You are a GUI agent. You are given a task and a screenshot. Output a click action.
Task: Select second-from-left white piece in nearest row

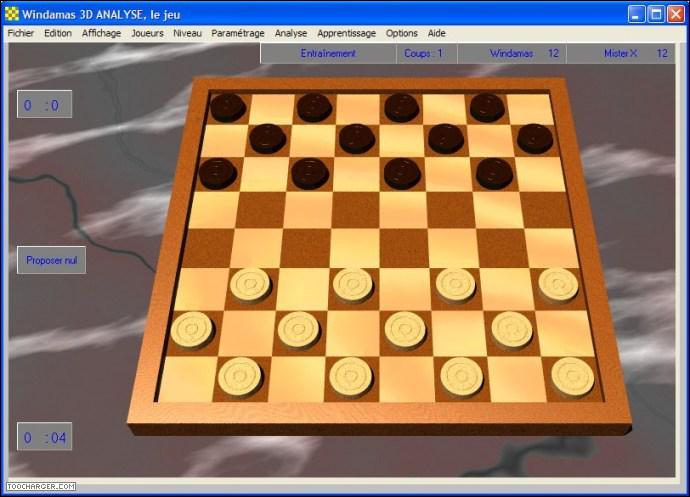351,377
